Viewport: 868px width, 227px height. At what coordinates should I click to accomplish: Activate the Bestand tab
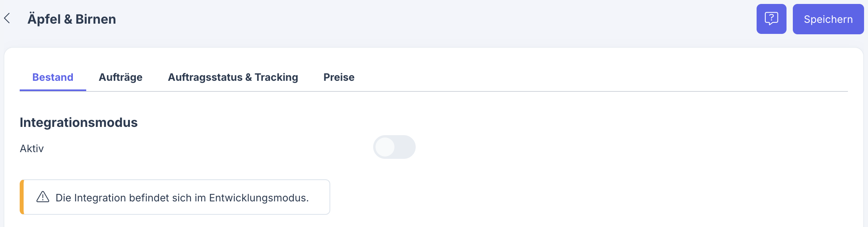point(53,77)
